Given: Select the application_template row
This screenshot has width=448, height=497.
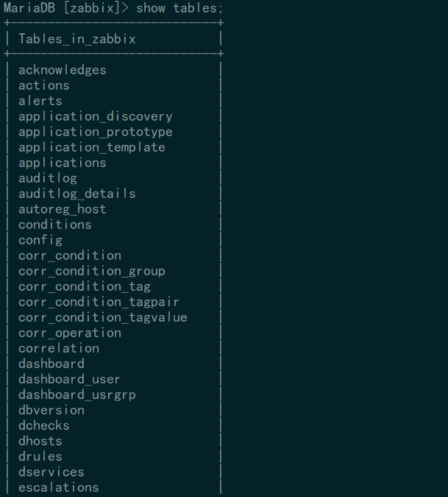Looking at the screenshot, I should click(x=92, y=147).
